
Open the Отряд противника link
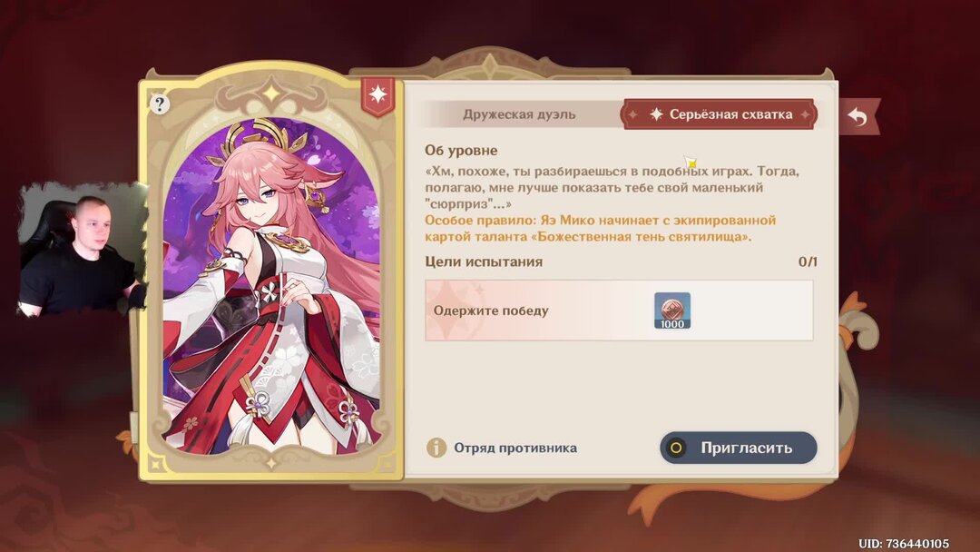click(x=515, y=448)
